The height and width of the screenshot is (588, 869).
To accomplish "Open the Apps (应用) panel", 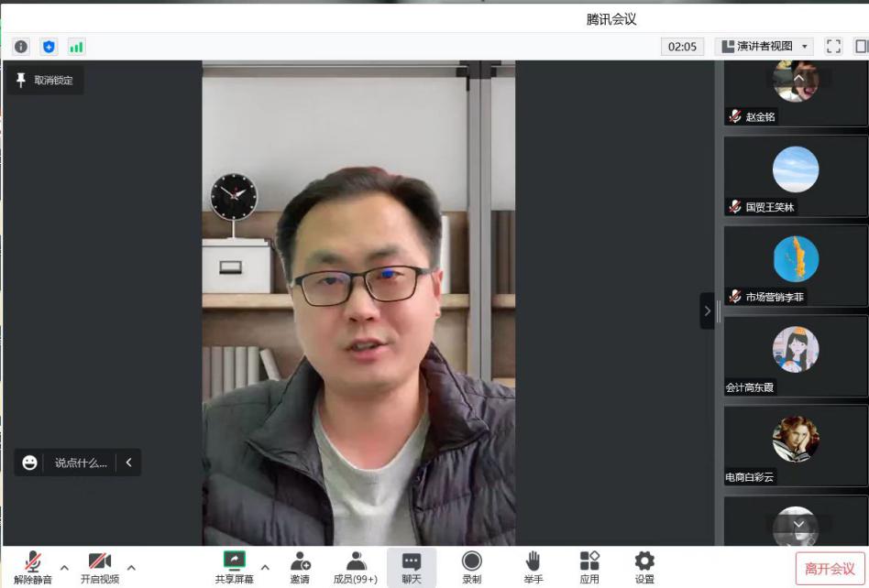I will [x=589, y=567].
